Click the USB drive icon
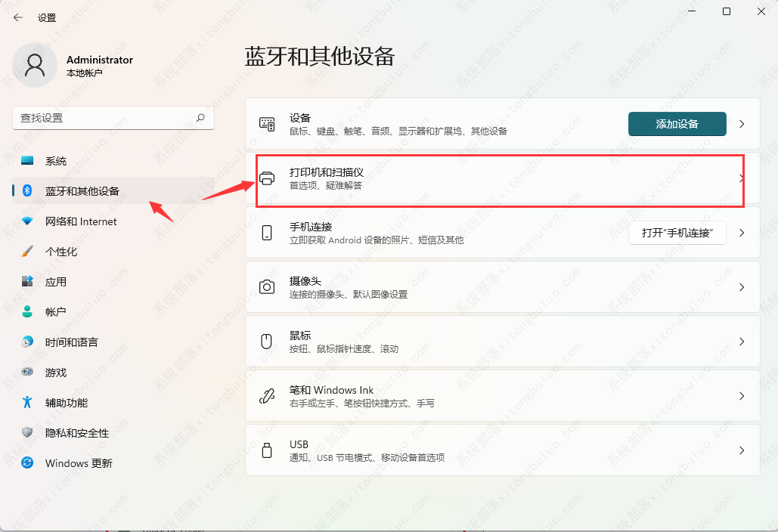778x532 pixels. 267,450
